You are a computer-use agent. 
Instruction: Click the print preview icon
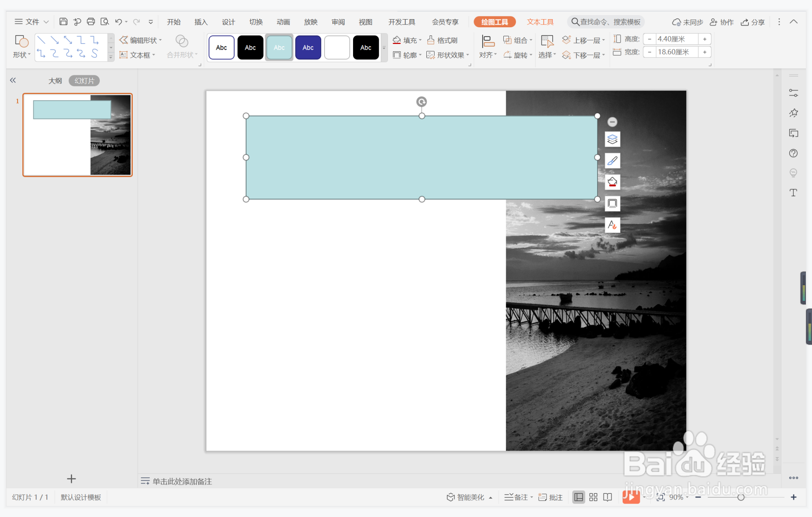(105, 22)
